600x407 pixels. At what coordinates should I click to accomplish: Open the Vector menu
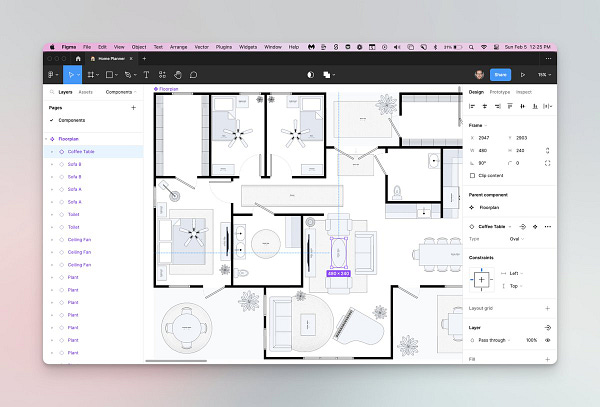coord(202,47)
